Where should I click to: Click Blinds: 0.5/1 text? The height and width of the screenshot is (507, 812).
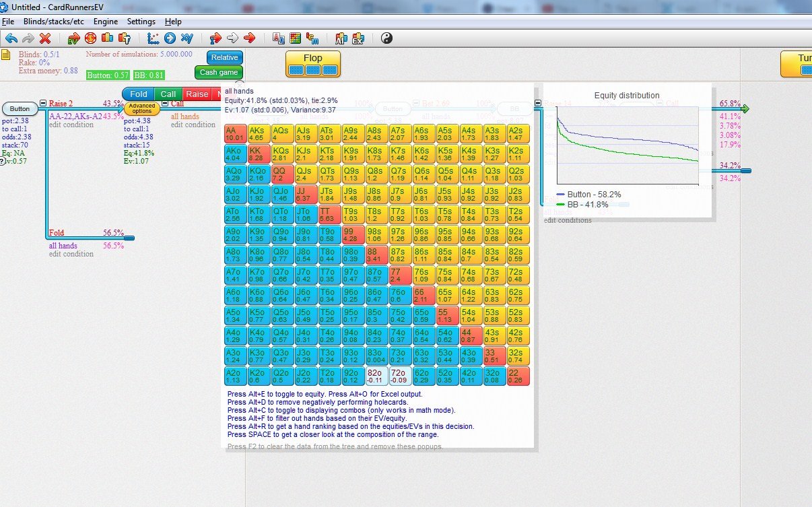coord(39,54)
